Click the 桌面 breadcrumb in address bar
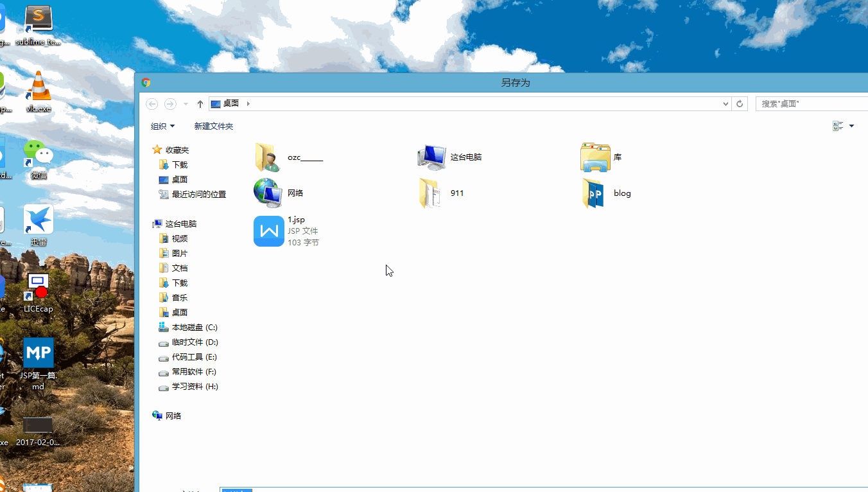This screenshot has width=868, height=492. (231, 103)
